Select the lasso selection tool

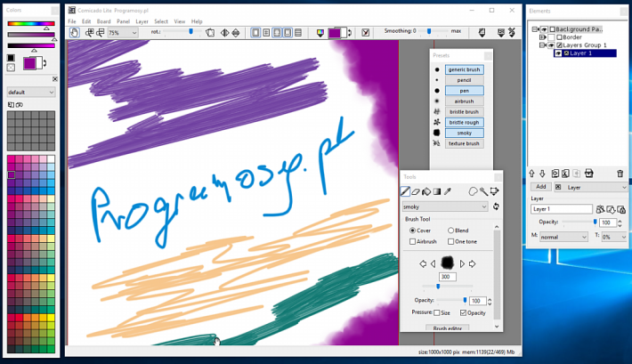(473, 191)
